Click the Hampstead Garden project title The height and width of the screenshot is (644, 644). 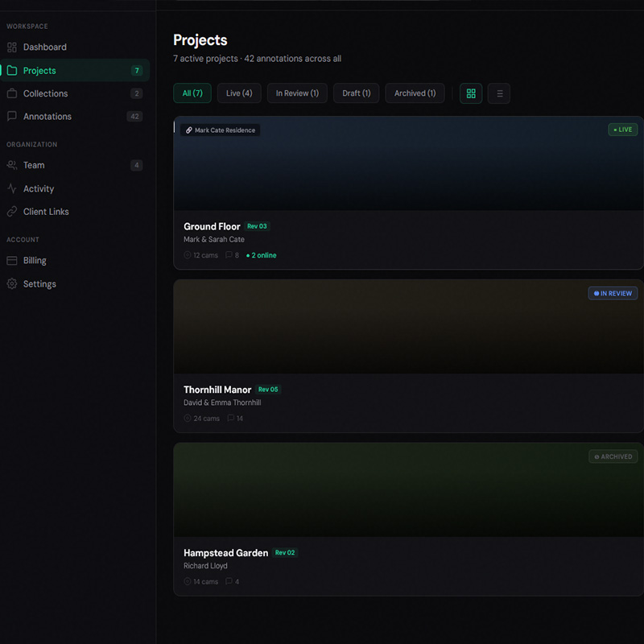pyautogui.click(x=225, y=553)
